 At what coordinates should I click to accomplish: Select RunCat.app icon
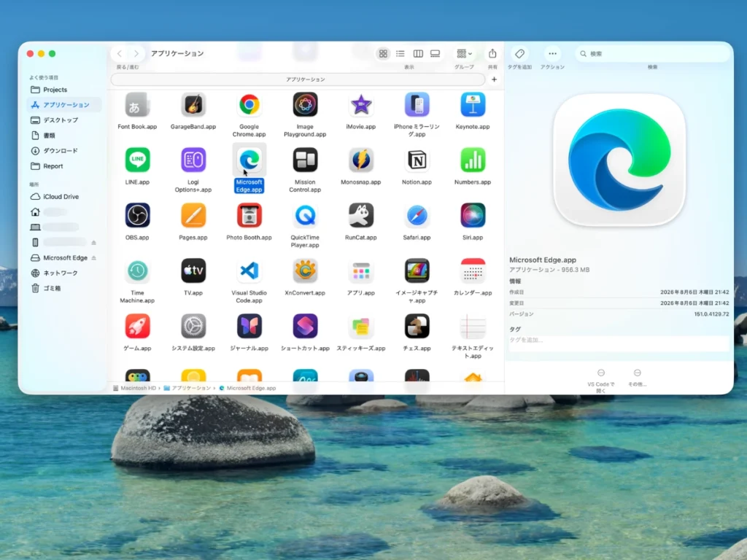360,216
